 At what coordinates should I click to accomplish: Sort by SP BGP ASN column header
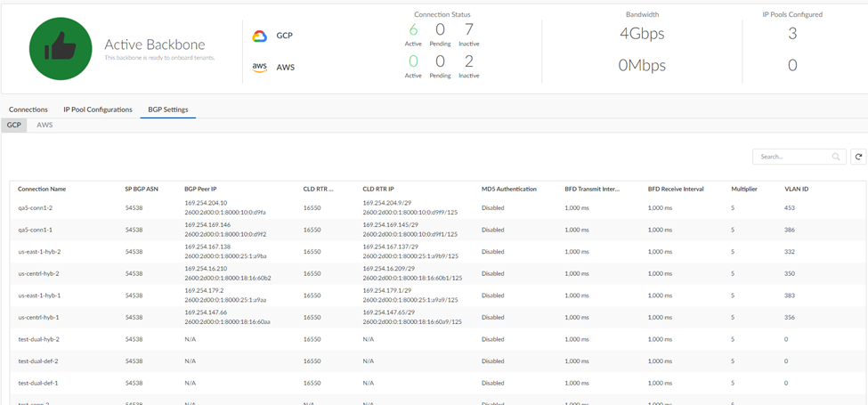[141, 189]
